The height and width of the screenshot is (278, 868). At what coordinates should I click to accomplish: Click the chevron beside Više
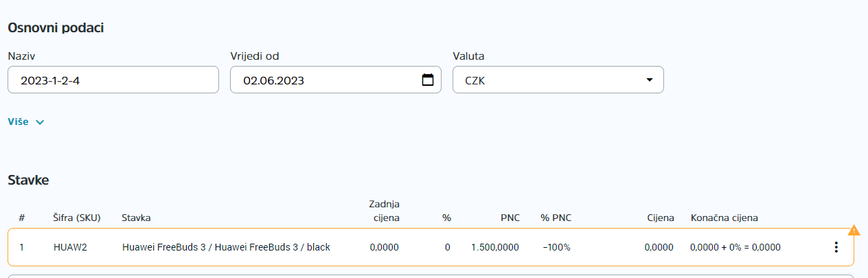[x=40, y=122]
